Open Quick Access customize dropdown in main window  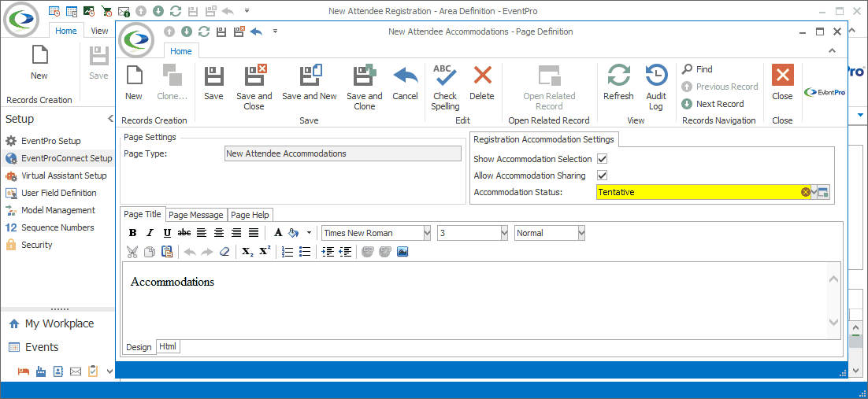pyautogui.click(x=247, y=10)
